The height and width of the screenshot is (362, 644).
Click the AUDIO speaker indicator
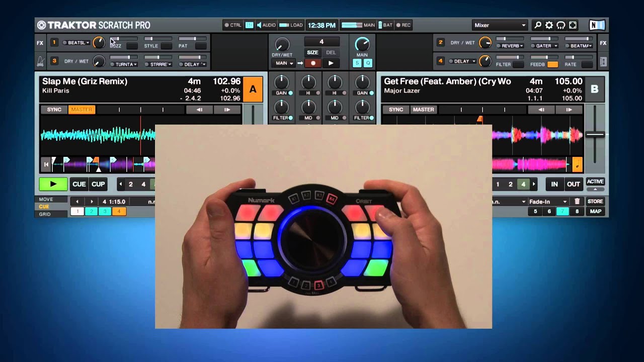266,25
